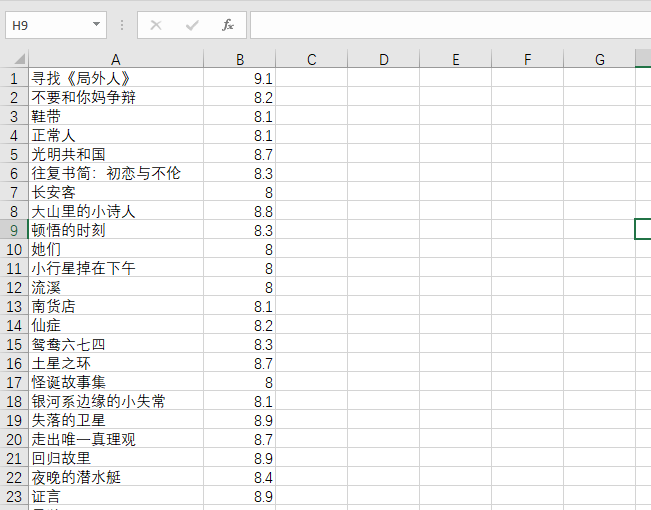Click cell containing 不要和你妈争辩

tap(116, 97)
